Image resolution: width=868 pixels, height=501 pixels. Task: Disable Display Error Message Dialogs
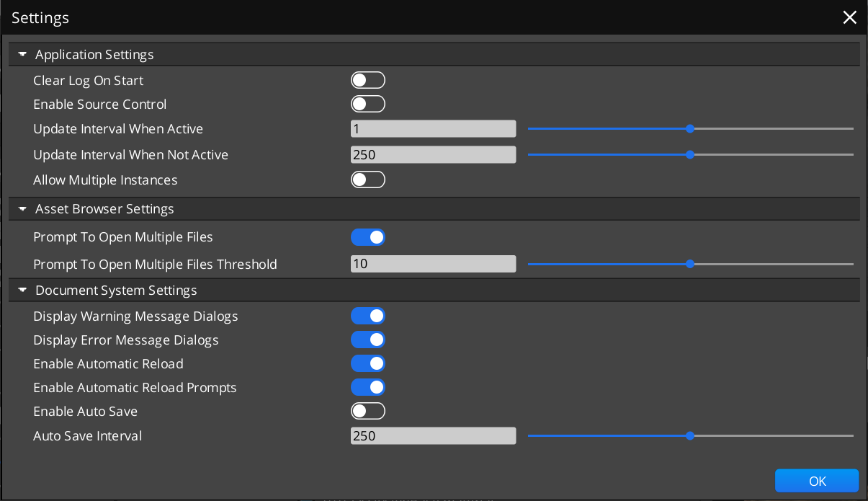tap(368, 339)
